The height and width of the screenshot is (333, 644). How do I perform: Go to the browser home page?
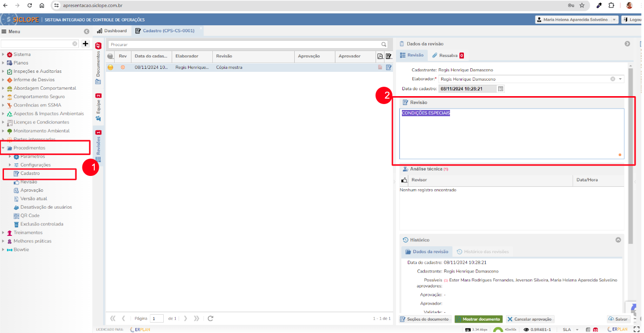[x=42, y=5]
